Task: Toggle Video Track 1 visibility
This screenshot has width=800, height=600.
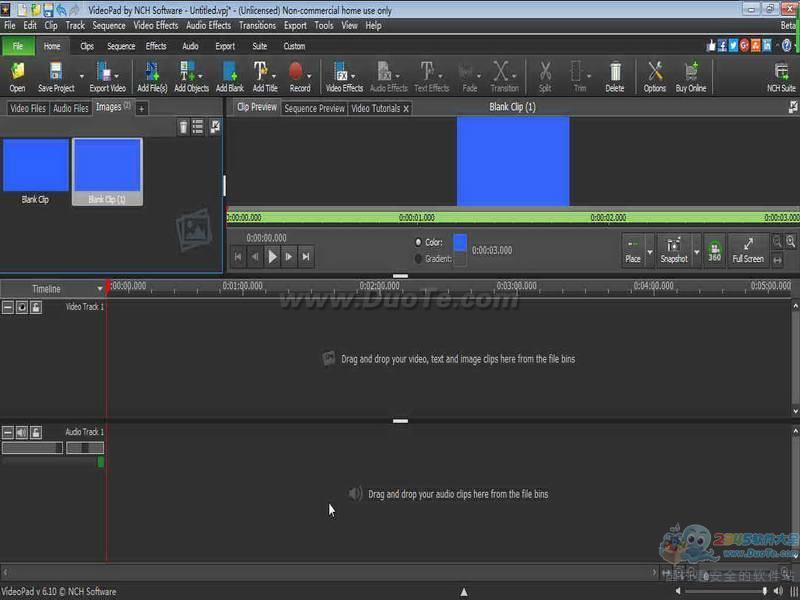Action: 22,307
